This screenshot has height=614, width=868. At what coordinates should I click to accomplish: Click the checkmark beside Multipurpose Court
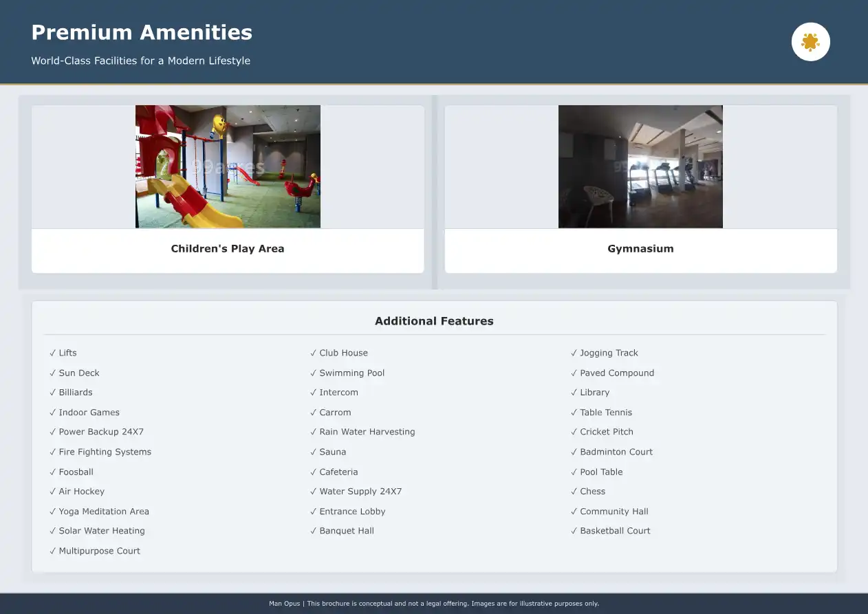(x=52, y=551)
